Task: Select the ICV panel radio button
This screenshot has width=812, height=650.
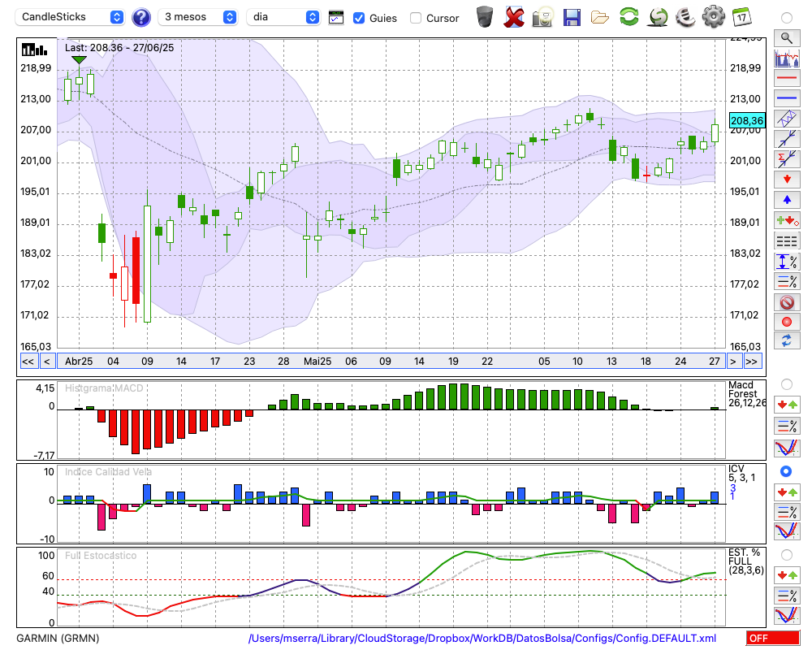Action: (x=786, y=471)
